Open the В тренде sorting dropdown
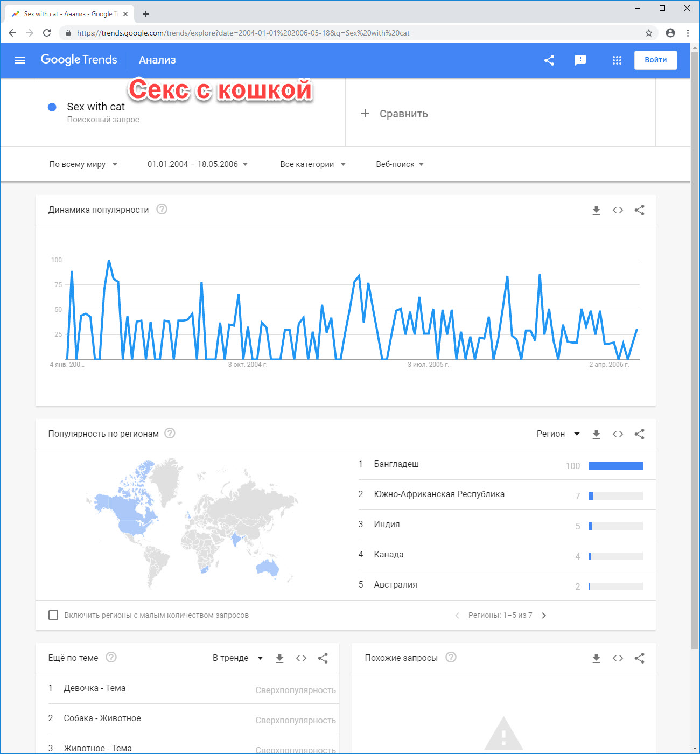 tap(237, 658)
